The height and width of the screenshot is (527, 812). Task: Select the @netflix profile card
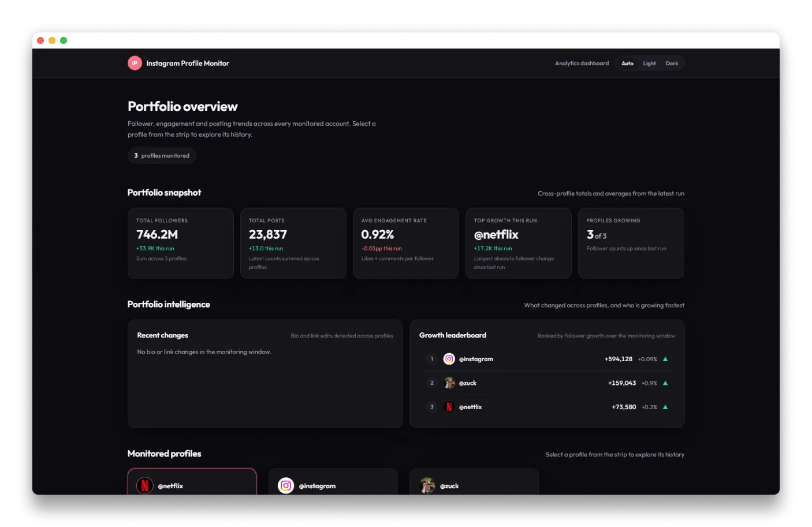(x=192, y=482)
